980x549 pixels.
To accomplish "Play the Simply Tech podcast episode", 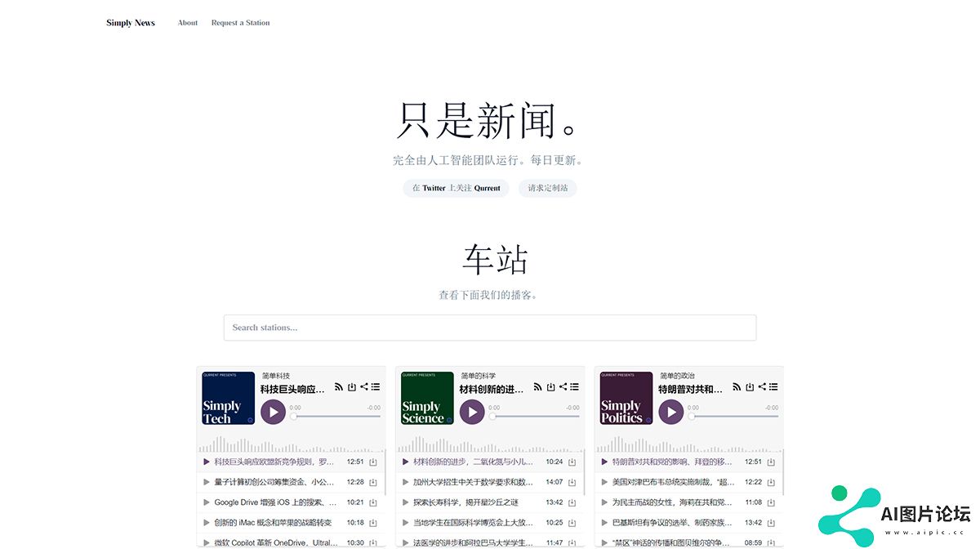I will coord(273,412).
